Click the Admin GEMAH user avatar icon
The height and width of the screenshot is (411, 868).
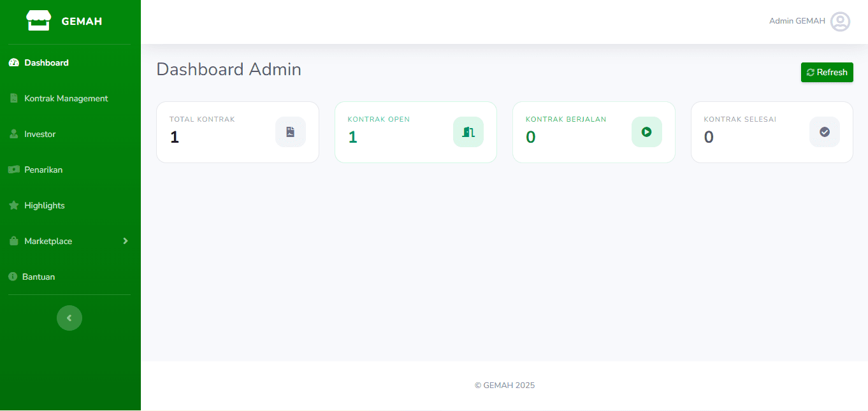point(840,22)
